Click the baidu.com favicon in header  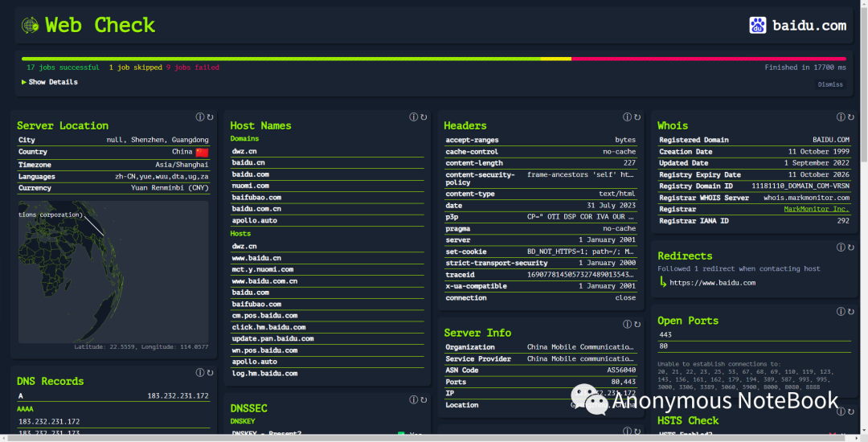tap(757, 25)
